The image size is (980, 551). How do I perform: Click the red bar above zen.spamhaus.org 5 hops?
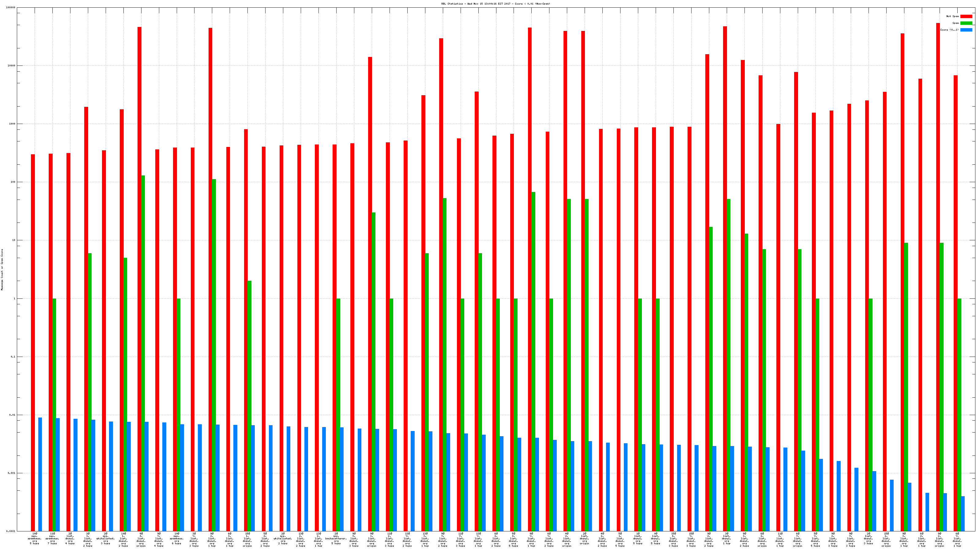click(x=33, y=342)
